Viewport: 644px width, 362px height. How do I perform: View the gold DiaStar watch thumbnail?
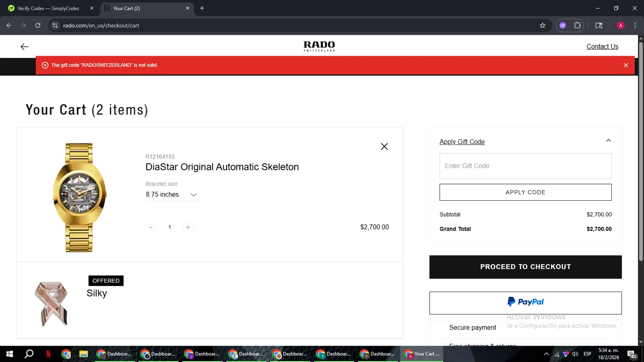click(x=79, y=197)
